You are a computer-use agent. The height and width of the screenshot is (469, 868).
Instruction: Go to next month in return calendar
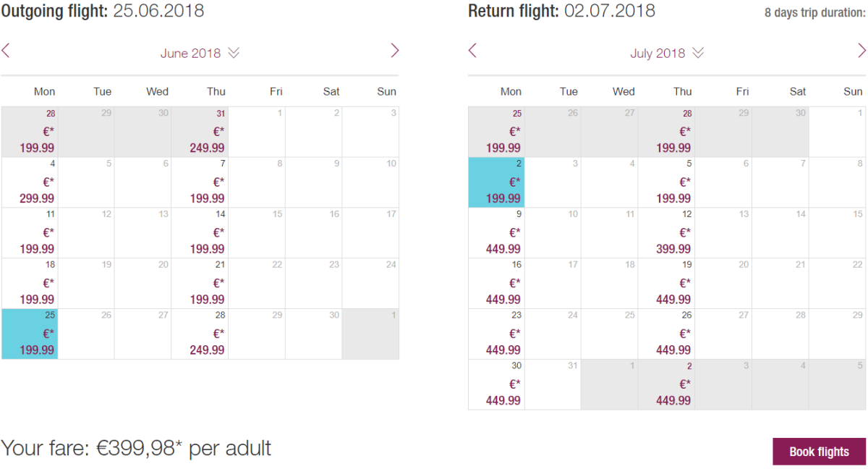click(x=861, y=51)
